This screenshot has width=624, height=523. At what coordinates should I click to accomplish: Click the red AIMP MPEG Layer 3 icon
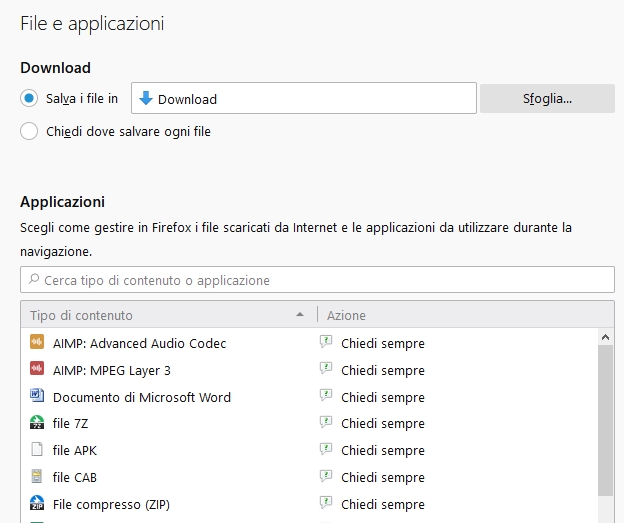37,369
